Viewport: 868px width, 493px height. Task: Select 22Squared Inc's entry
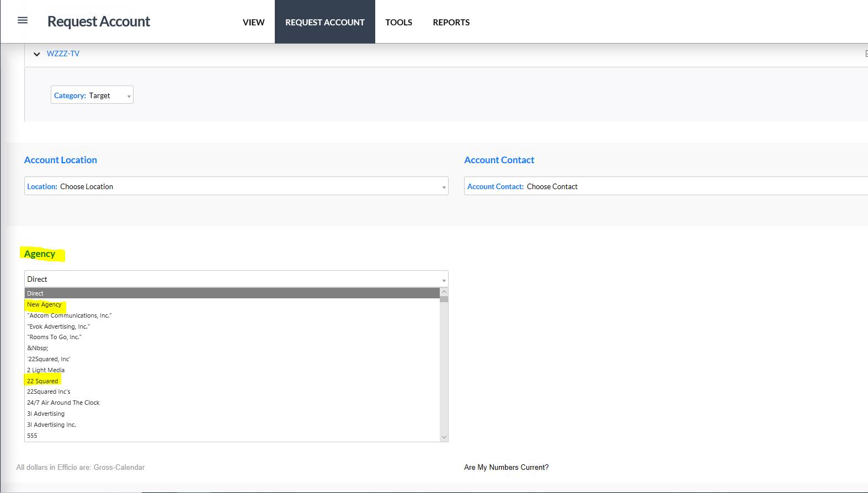coord(232,392)
